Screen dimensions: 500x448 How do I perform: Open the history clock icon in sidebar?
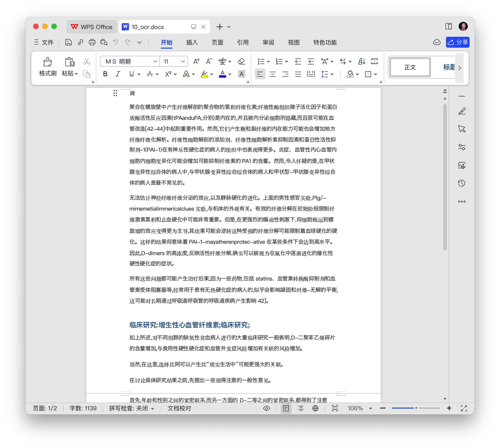[x=462, y=183]
